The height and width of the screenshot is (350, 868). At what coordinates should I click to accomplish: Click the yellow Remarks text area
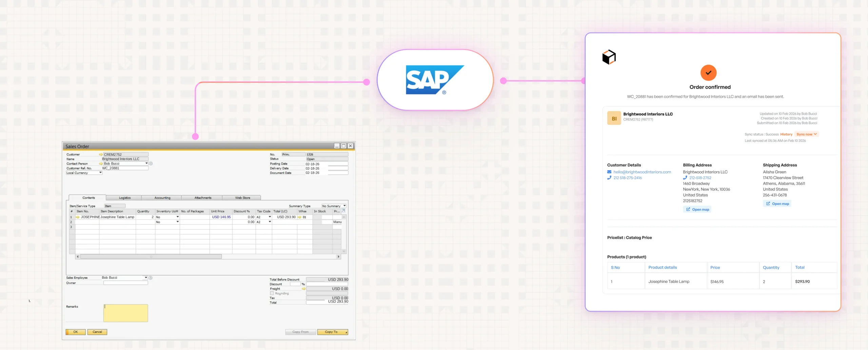click(126, 313)
